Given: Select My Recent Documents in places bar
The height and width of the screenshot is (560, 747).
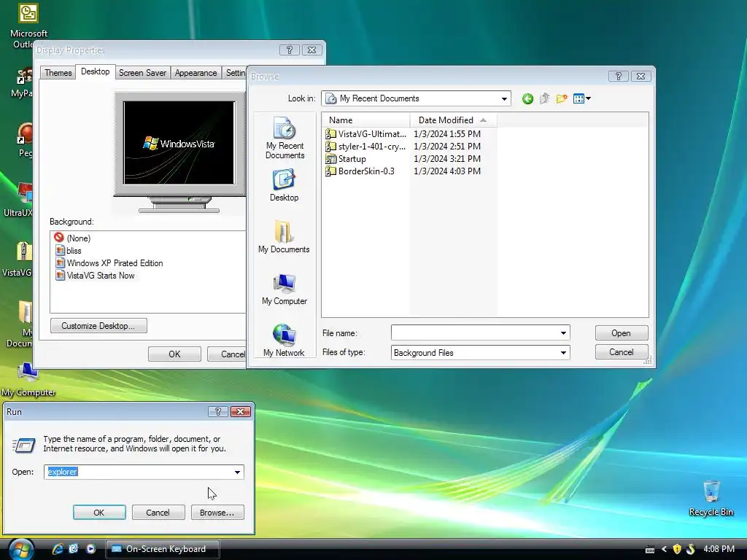Looking at the screenshot, I should [x=285, y=138].
